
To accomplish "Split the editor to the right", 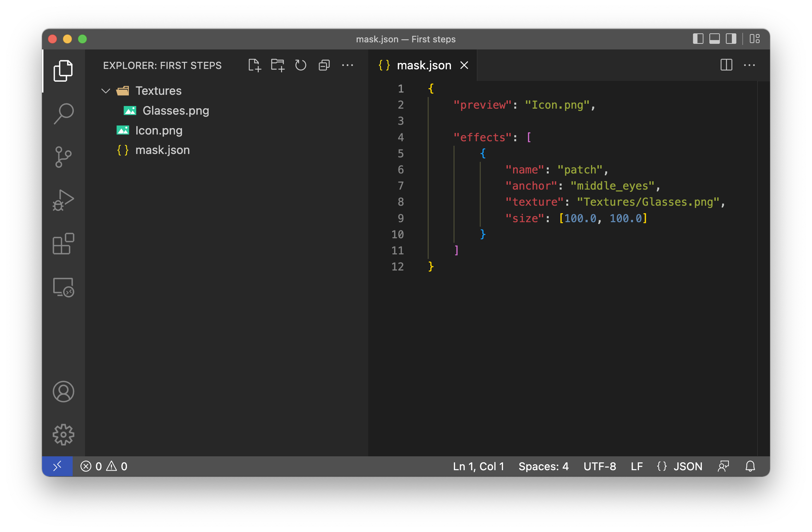I will click(x=727, y=65).
